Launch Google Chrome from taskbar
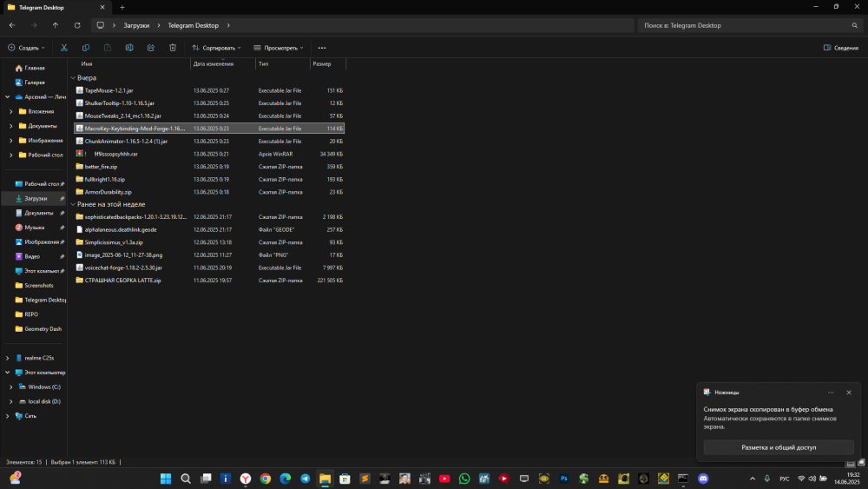This screenshot has width=868, height=489. pos(266,479)
